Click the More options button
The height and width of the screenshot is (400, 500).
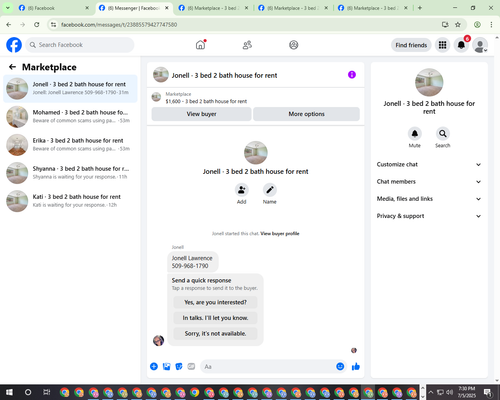coord(306,114)
